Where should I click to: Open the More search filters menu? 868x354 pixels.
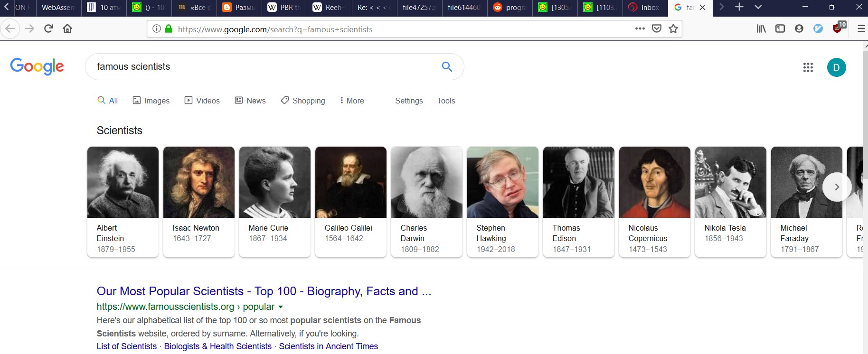click(352, 101)
